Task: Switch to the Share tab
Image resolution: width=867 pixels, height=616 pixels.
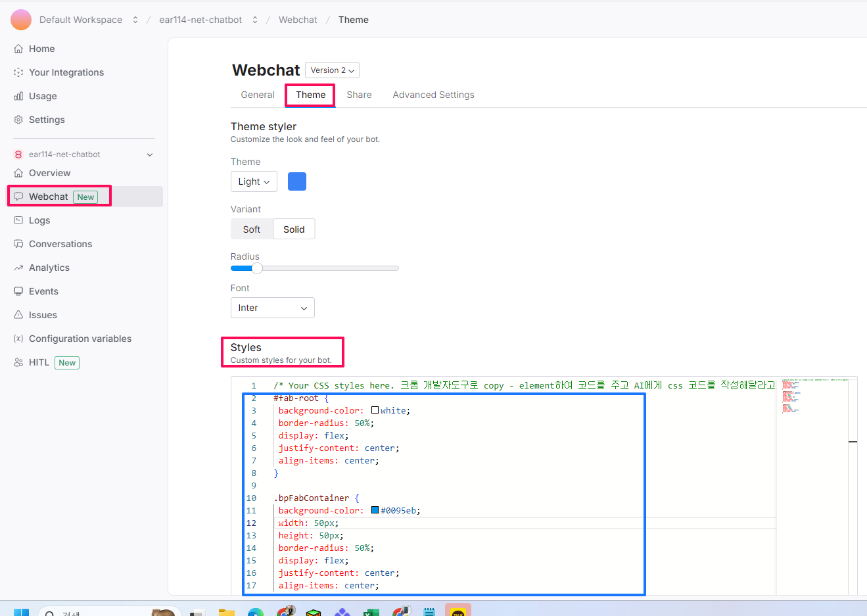Action: click(x=359, y=95)
